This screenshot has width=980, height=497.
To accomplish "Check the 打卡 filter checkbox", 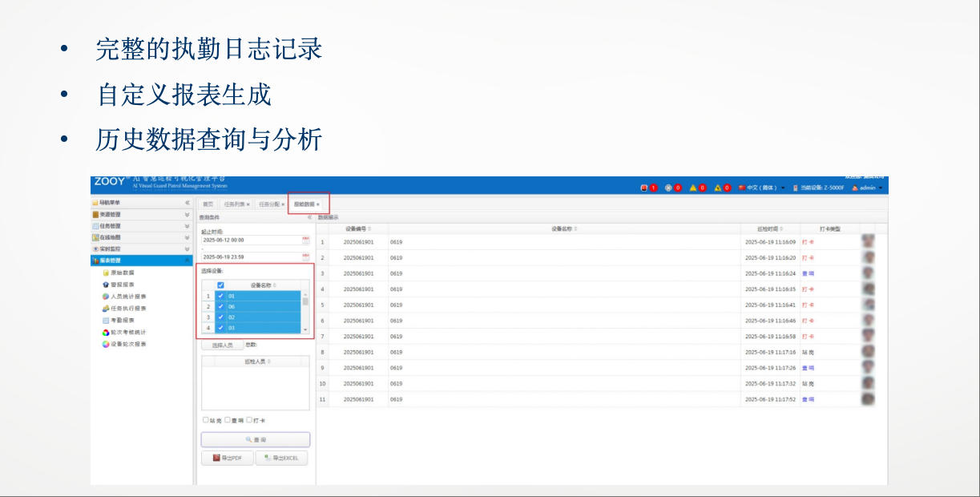I will [x=250, y=419].
